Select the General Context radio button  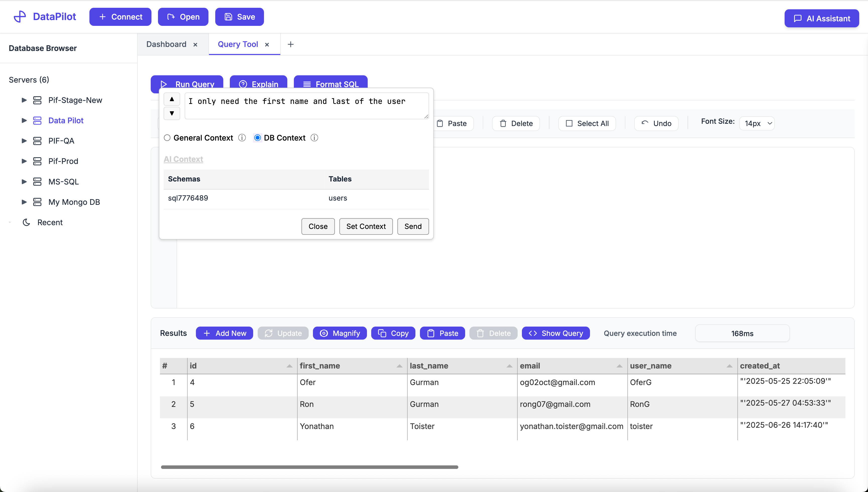coord(167,138)
